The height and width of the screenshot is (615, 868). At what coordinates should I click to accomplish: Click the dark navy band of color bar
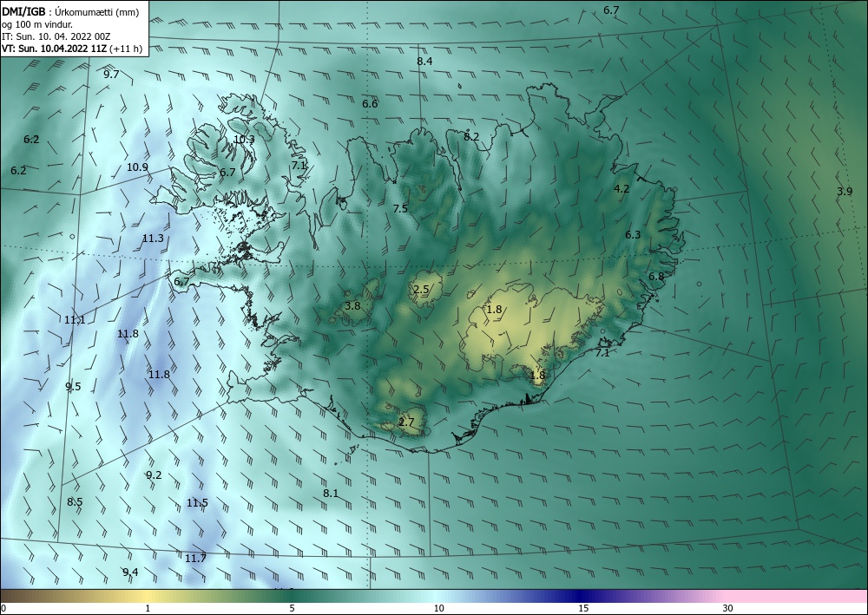pos(582,596)
